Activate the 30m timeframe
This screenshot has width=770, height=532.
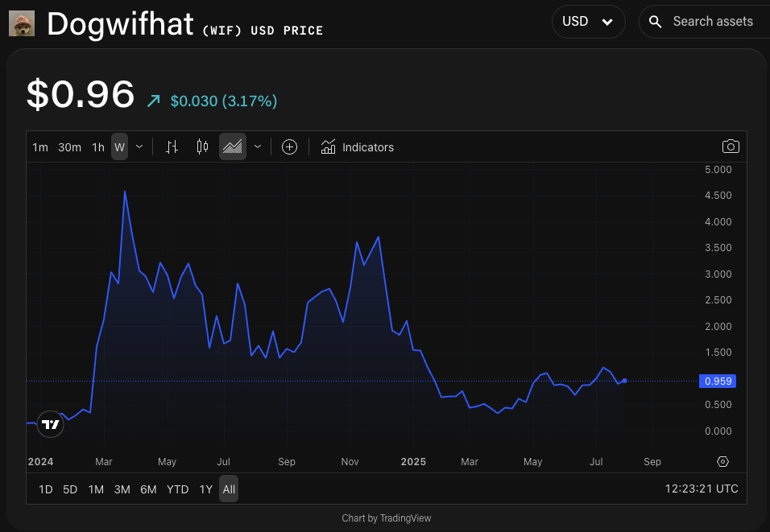pyautogui.click(x=69, y=146)
